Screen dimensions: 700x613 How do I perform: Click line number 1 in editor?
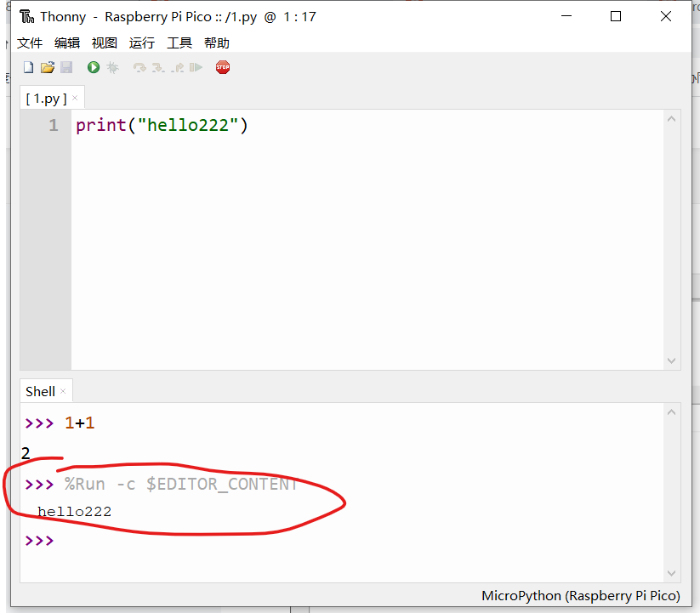click(53, 125)
